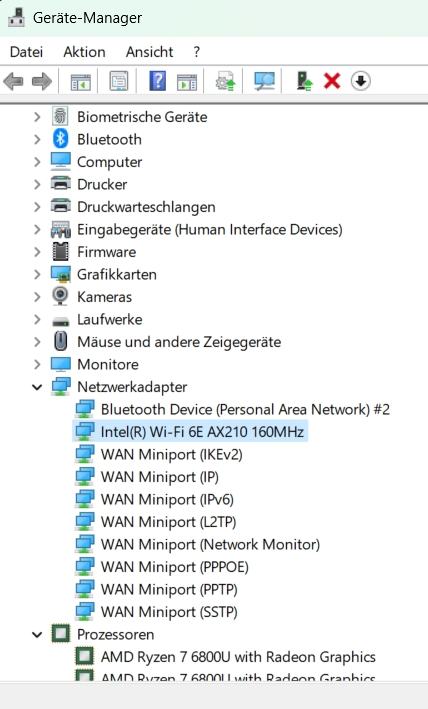The height and width of the screenshot is (709, 428).
Task: Select Intel(R) Wi-Fi 6E AX210 160MHz adapter
Action: (190, 432)
